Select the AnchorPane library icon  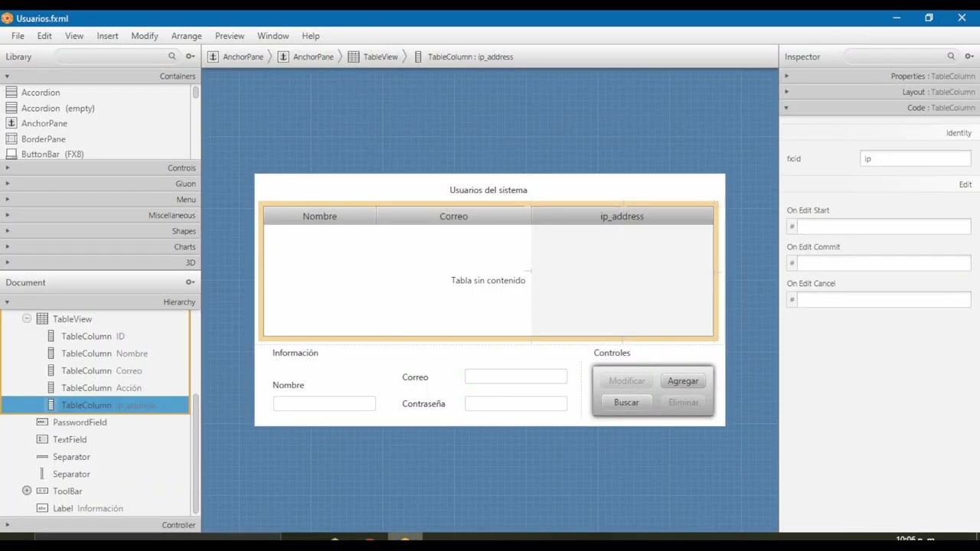[x=11, y=123]
